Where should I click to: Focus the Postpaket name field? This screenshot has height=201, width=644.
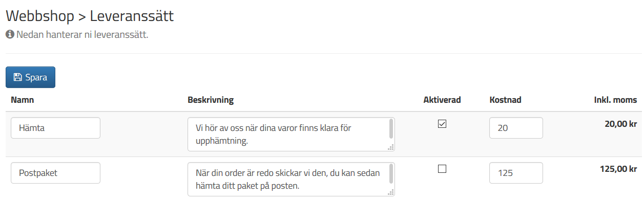click(x=55, y=173)
